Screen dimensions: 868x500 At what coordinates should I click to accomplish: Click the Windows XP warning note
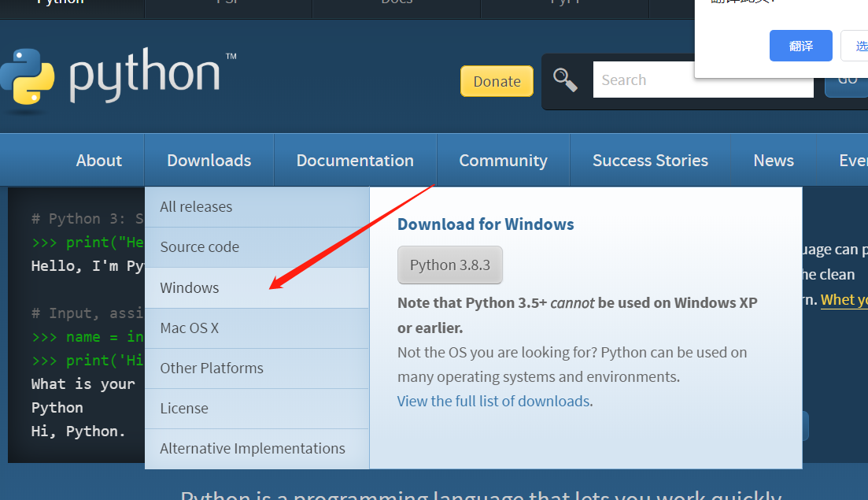(578, 315)
